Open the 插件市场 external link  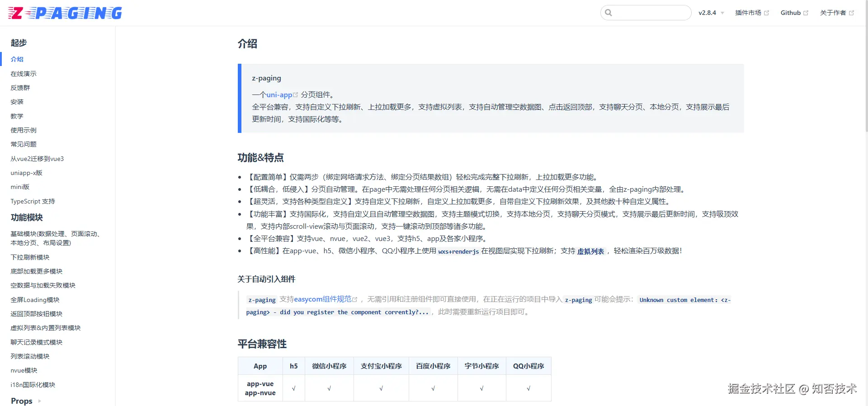click(x=752, y=13)
